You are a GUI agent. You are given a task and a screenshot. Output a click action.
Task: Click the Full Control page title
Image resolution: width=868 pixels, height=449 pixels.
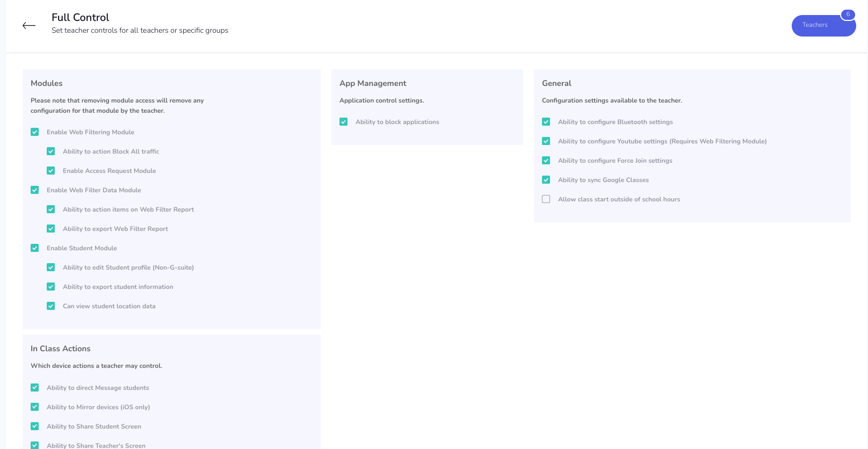point(81,18)
